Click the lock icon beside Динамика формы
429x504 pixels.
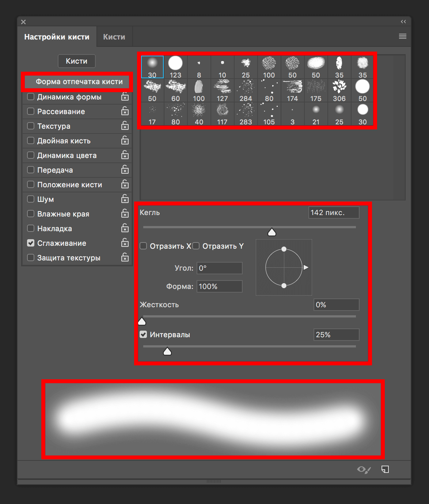(x=125, y=97)
